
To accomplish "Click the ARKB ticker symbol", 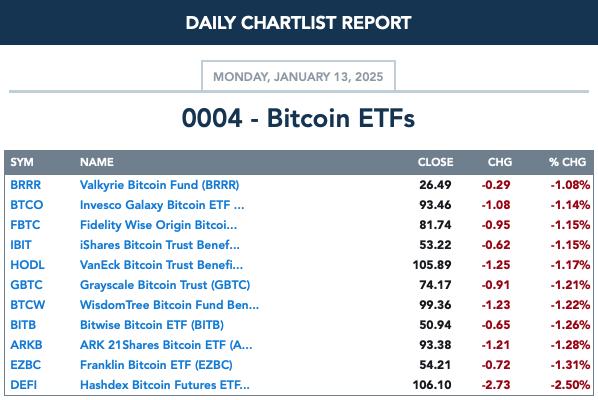I will coord(26,345).
